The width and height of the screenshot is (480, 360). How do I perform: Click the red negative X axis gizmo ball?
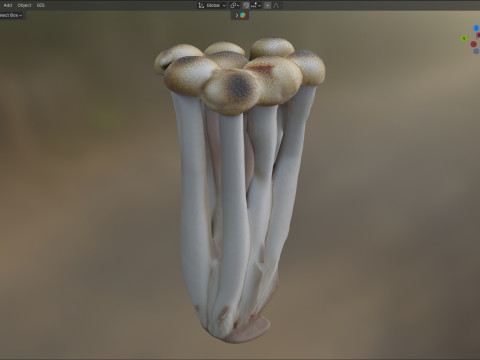pyautogui.click(x=474, y=44)
